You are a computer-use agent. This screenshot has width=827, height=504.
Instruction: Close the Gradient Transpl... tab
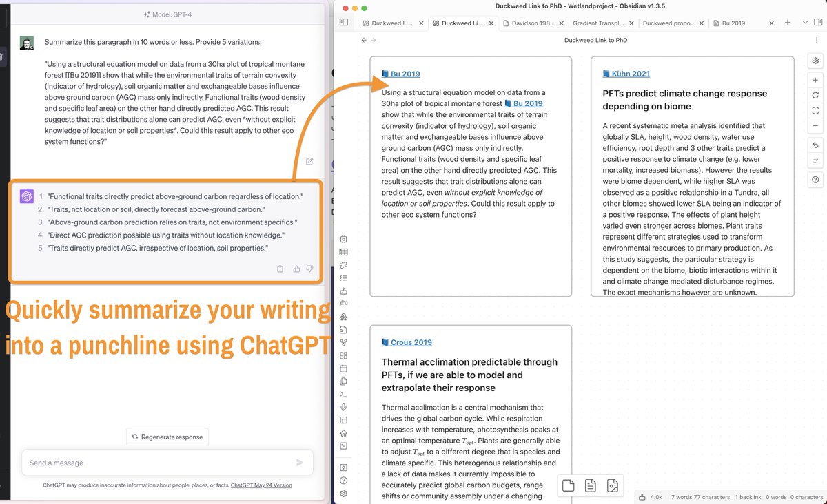(631, 23)
